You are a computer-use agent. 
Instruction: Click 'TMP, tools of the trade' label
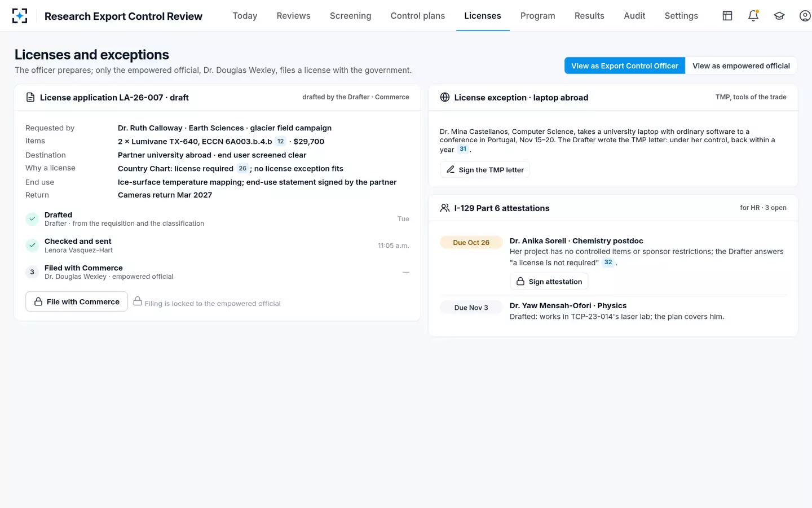tap(751, 97)
